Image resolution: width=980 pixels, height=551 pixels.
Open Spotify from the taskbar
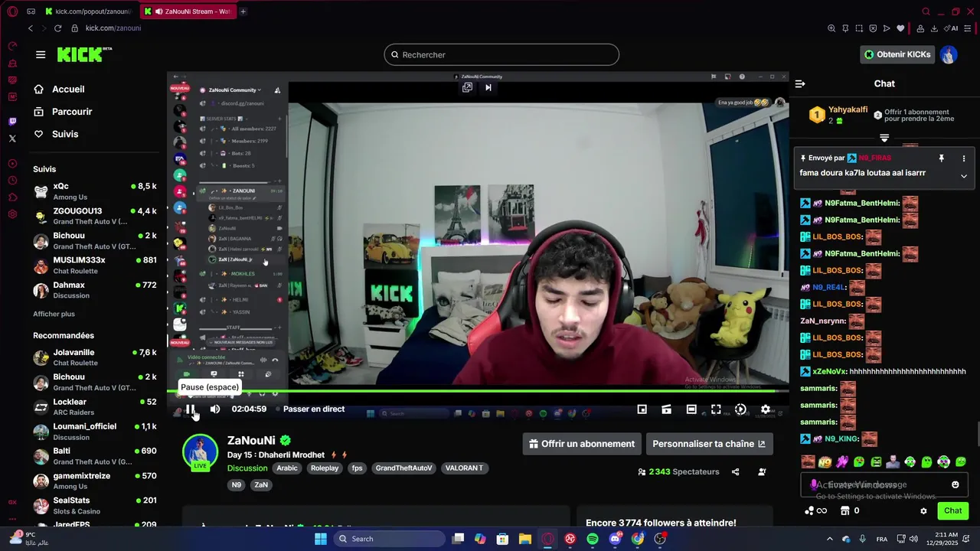click(593, 539)
